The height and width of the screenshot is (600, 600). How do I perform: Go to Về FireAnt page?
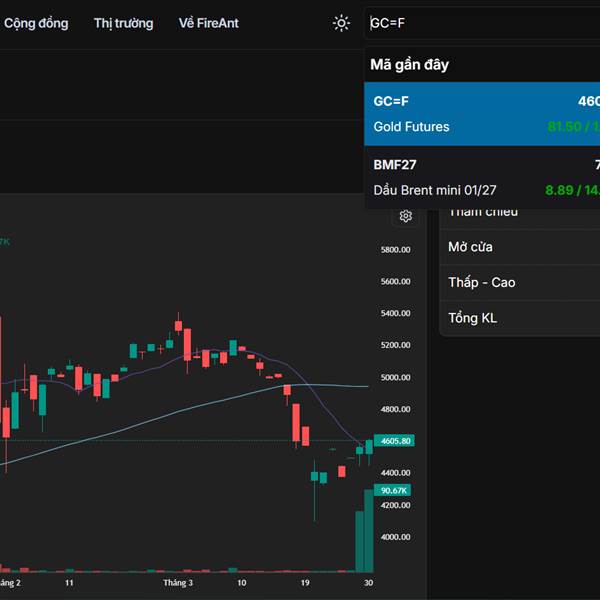(x=209, y=23)
